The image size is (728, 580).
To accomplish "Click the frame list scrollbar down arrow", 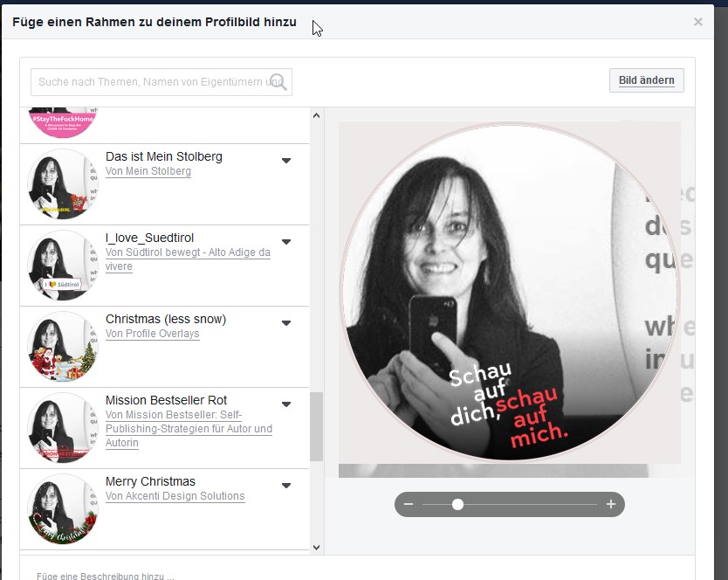I will 316,547.
